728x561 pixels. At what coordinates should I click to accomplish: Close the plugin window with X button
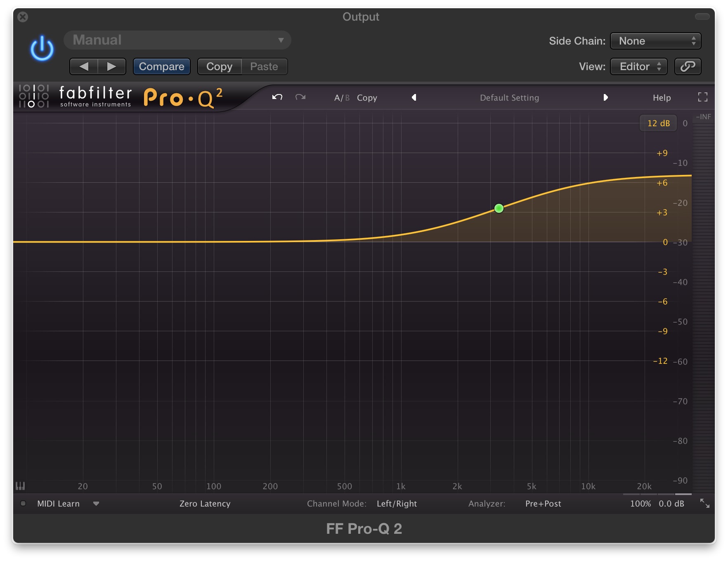pyautogui.click(x=23, y=17)
